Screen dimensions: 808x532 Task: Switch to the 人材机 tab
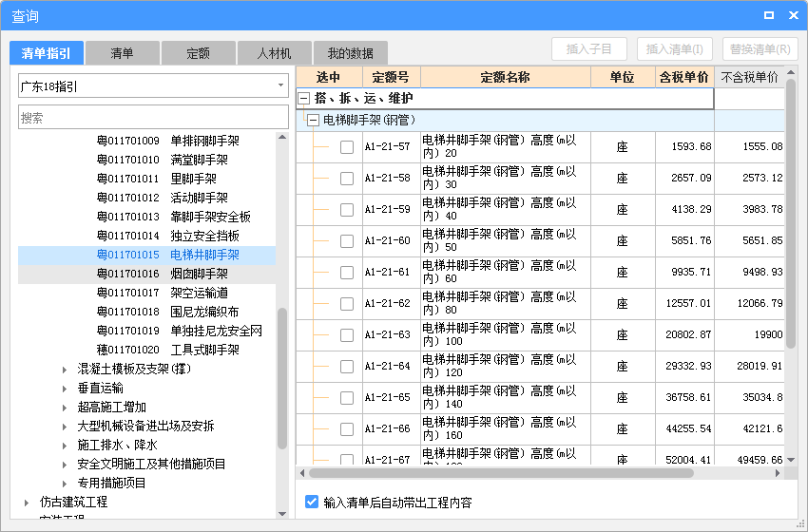point(274,53)
